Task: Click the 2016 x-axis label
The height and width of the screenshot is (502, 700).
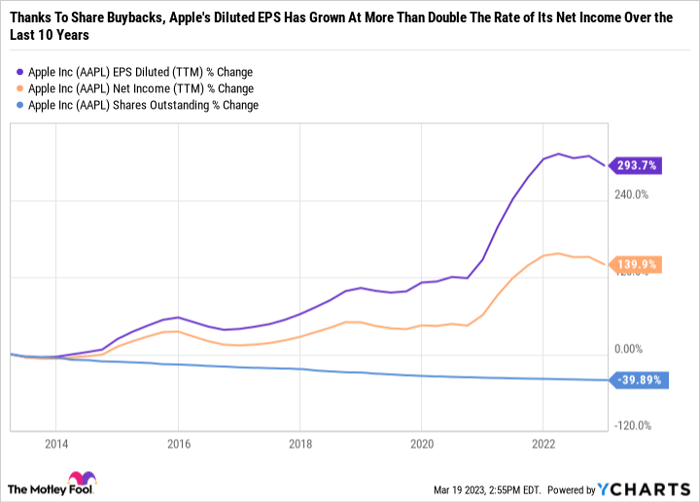Action: (x=178, y=441)
